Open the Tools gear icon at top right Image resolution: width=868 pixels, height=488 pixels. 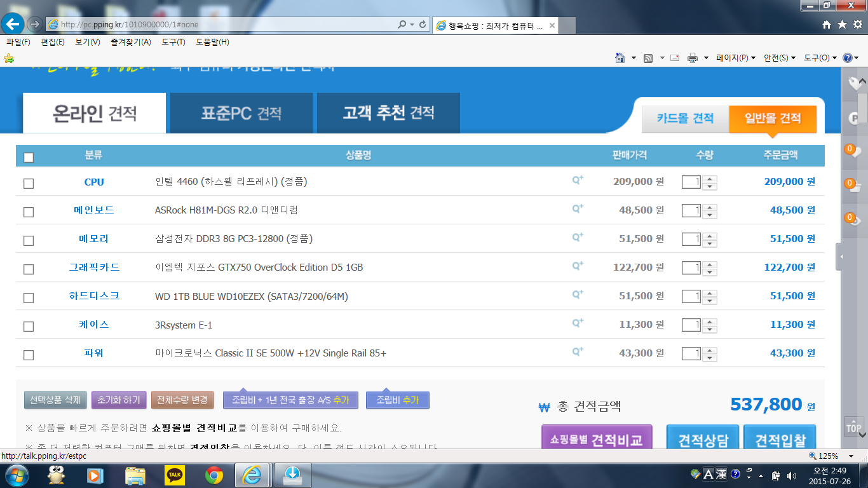coord(857,24)
